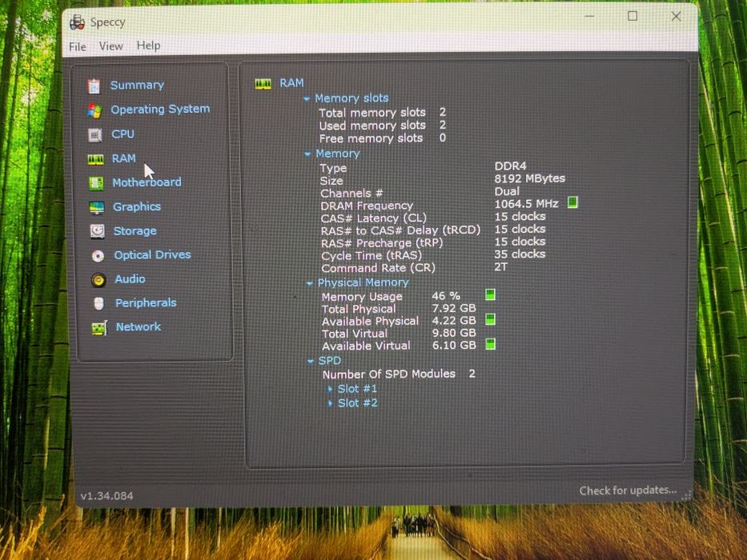The width and height of the screenshot is (747, 560).
Task: Open the File menu
Action: (x=78, y=46)
